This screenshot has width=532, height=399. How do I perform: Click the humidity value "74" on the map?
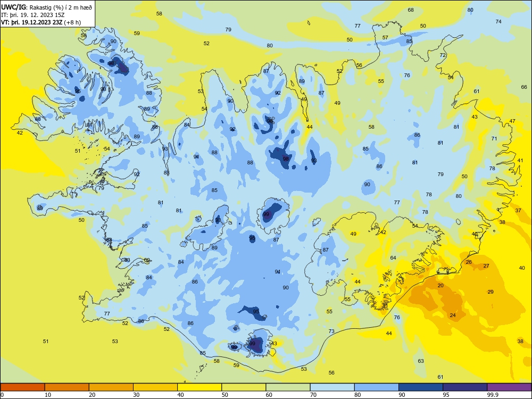(498, 21)
